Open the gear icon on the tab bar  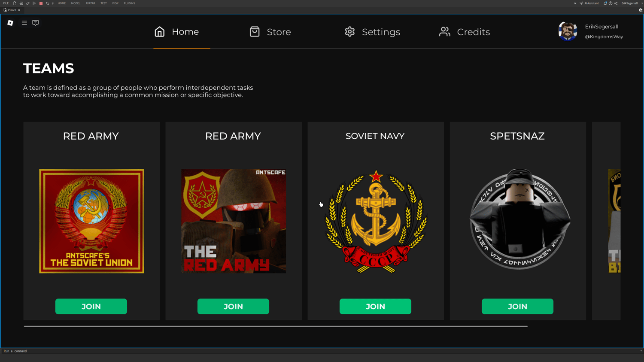[x=641, y=10]
